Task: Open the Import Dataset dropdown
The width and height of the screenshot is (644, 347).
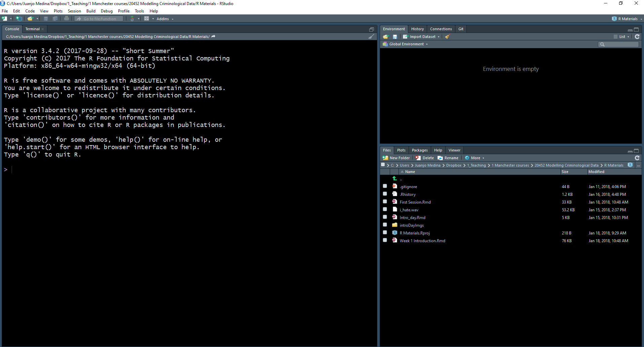Action: tap(422, 37)
